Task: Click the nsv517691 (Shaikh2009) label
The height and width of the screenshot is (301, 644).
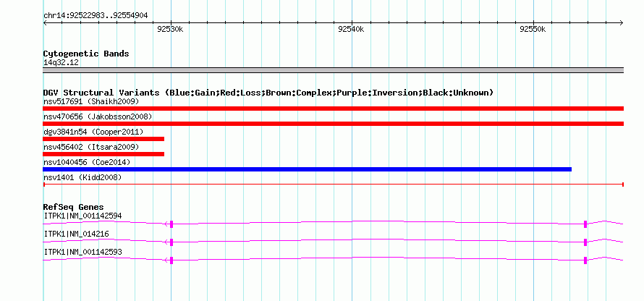Action: [x=91, y=101]
